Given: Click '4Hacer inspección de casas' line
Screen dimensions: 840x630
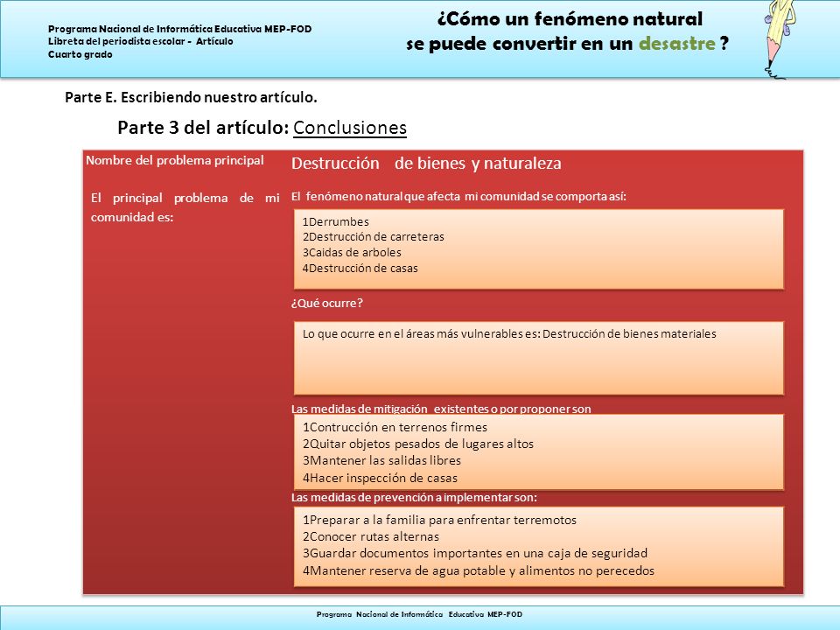Looking at the screenshot, I should coord(380,478).
